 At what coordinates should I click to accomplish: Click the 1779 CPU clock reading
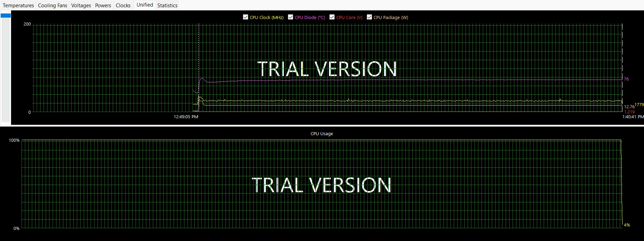(x=639, y=105)
